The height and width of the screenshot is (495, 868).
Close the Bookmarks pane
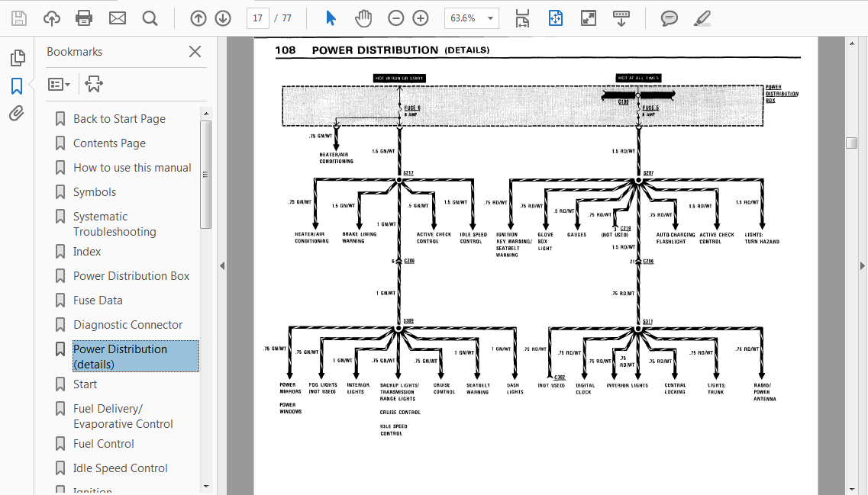(x=195, y=51)
